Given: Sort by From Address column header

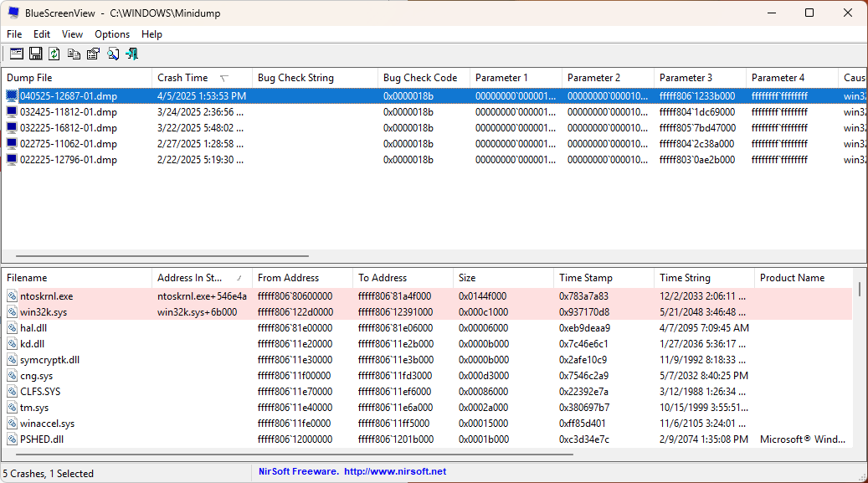Looking at the screenshot, I should click(303, 278).
